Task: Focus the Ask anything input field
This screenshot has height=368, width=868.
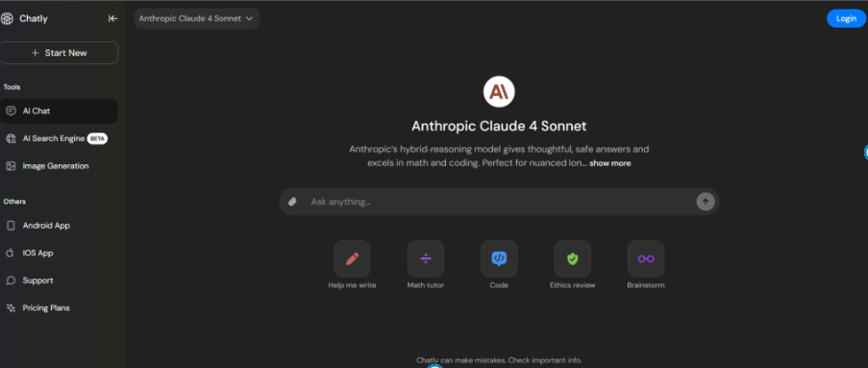Action: (x=498, y=202)
